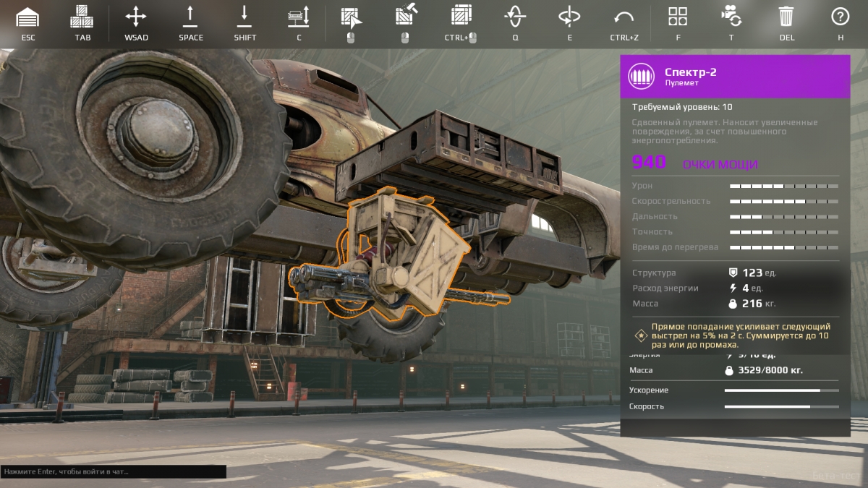Image resolution: width=868 pixels, height=488 pixels.
Task: Choose the select part cursor tool
Action: click(x=351, y=17)
